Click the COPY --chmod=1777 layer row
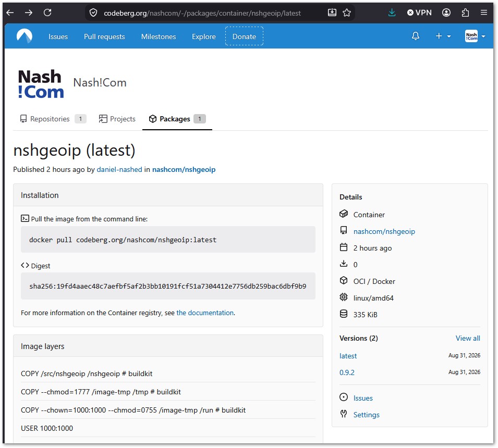 pyautogui.click(x=168, y=392)
